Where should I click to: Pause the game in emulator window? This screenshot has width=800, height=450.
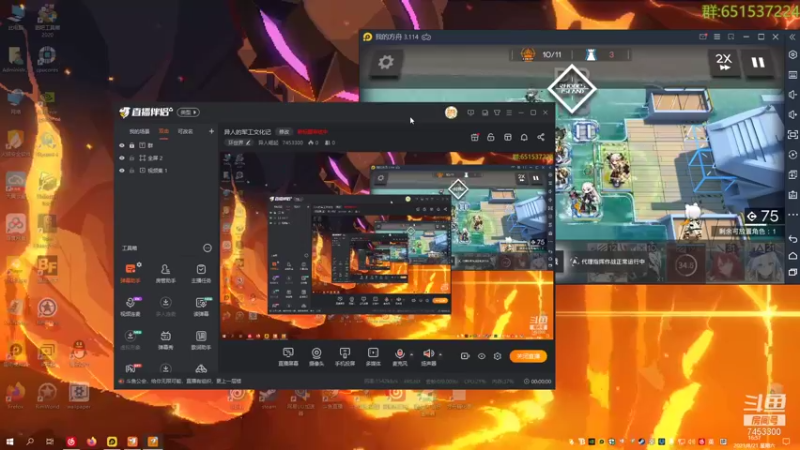click(x=758, y=62)
